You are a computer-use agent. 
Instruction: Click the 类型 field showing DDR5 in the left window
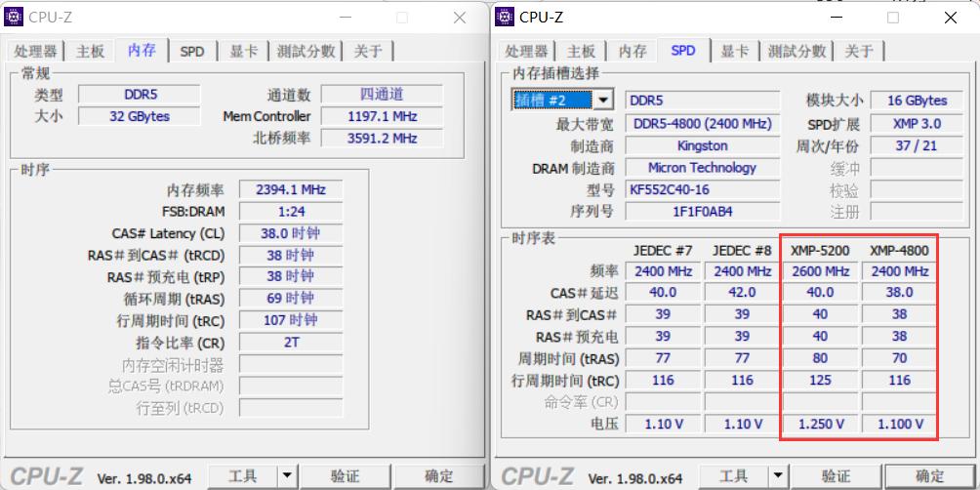click(140, 95)
